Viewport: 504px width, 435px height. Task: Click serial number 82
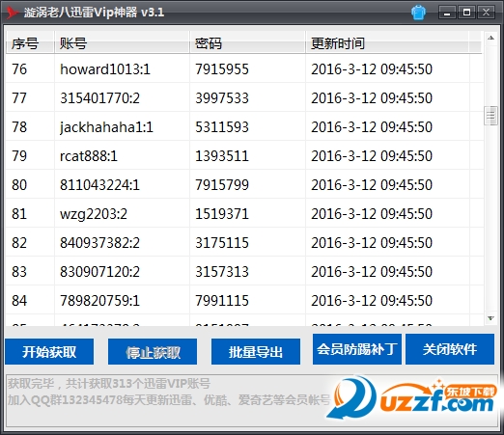click(19, 243)
